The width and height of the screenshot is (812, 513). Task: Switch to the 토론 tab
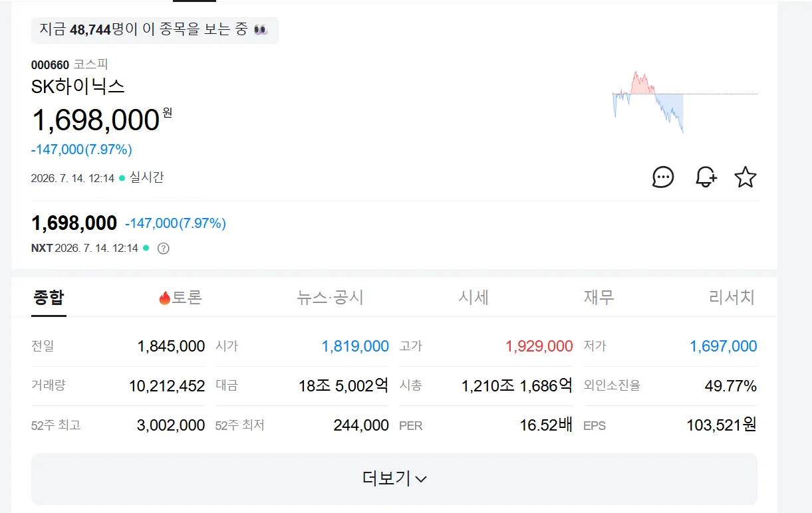(180, 297)
